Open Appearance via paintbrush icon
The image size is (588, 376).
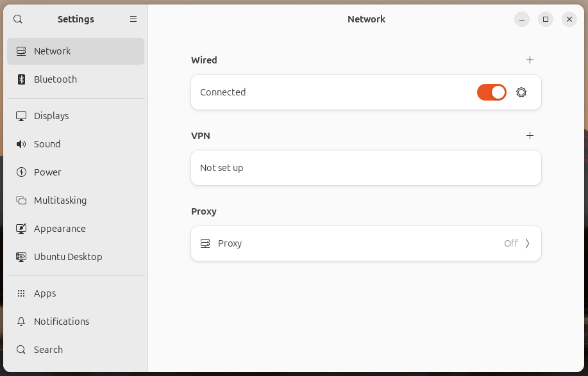21,229
